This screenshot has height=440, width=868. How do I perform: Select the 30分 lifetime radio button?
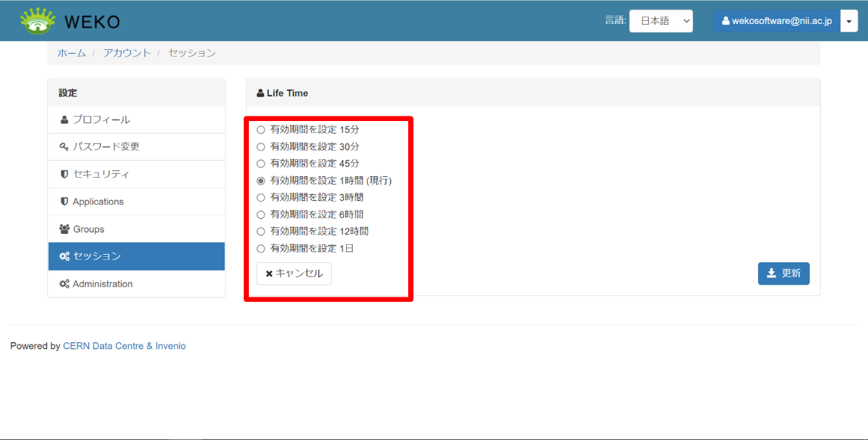[x=261, y=147]
